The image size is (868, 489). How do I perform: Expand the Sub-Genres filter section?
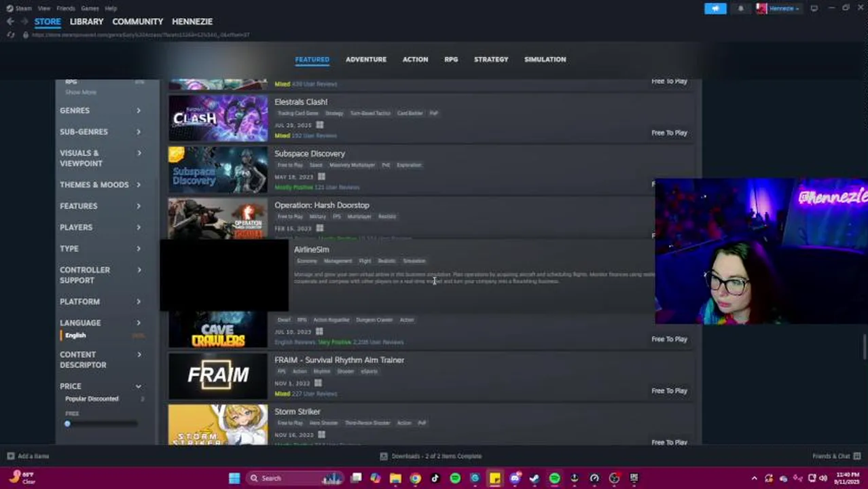[101, 132]
